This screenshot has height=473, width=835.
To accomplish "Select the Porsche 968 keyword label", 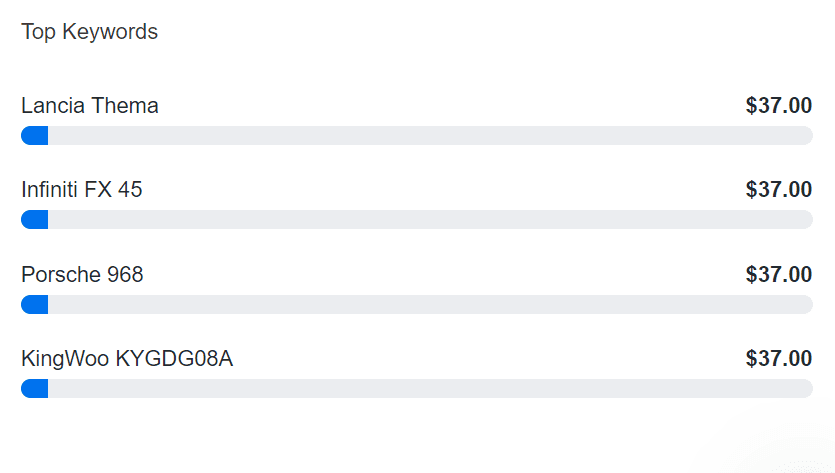I will click(x=82, y=274).
